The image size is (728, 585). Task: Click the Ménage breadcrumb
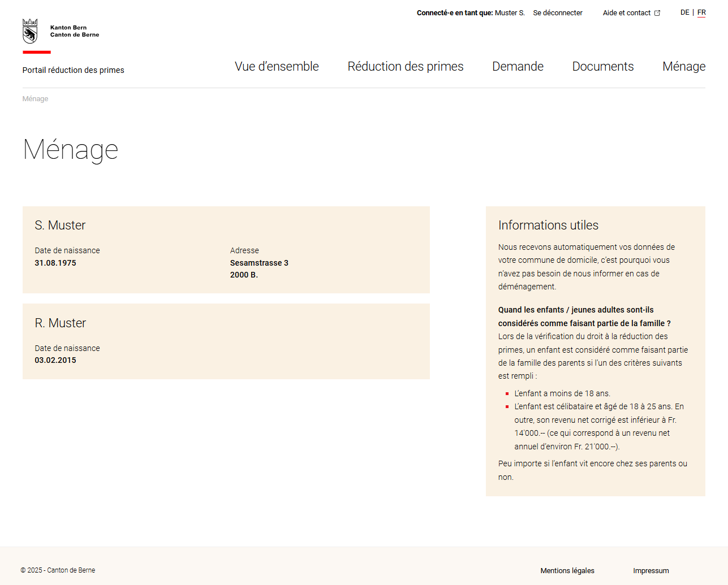[35, 99]
